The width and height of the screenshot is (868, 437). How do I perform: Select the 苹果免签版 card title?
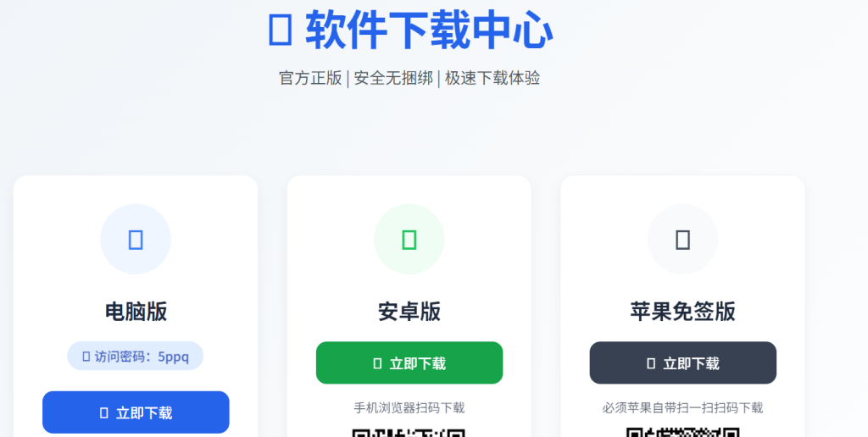[682, 312]
